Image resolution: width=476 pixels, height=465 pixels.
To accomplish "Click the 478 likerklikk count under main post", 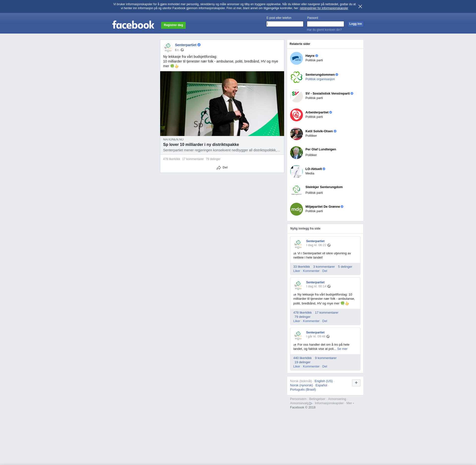I will click(172, 159).
